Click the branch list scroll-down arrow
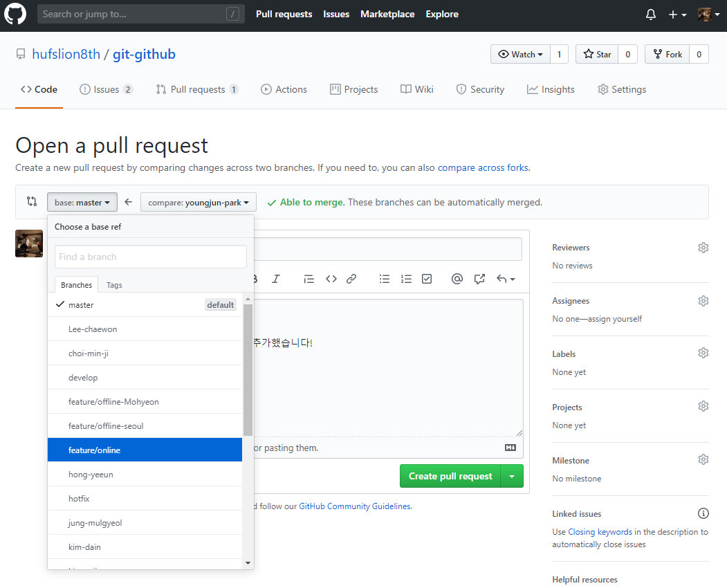This screenshot has width=727, height=588. click(x=248, y=563)
